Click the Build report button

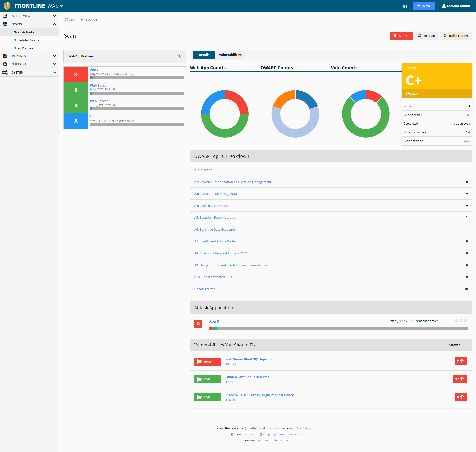(456, 36)
